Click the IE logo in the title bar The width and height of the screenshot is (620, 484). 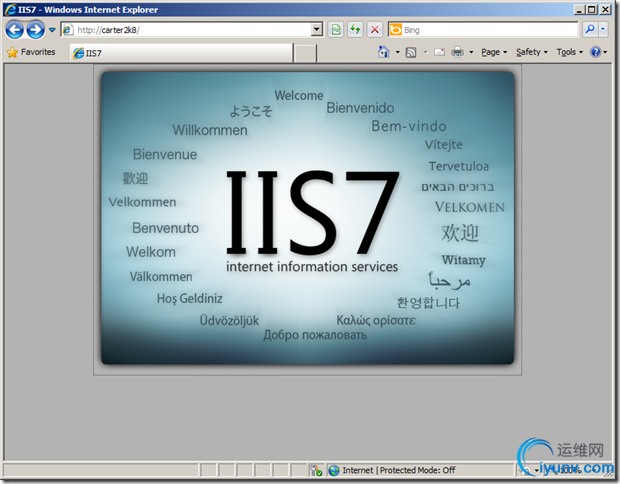(x=11, y=9)
